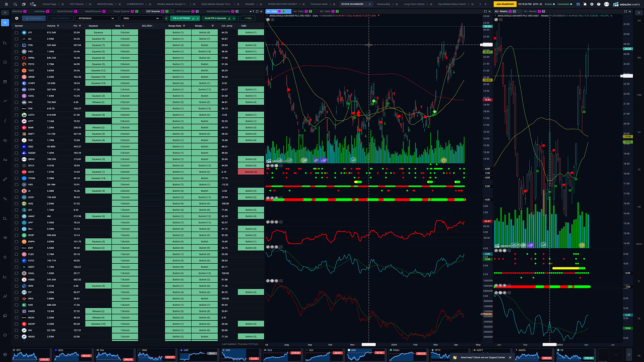This screenshot has height=362, width=644.
Task: Open the help question mark icon
Action: coord(599,4)
